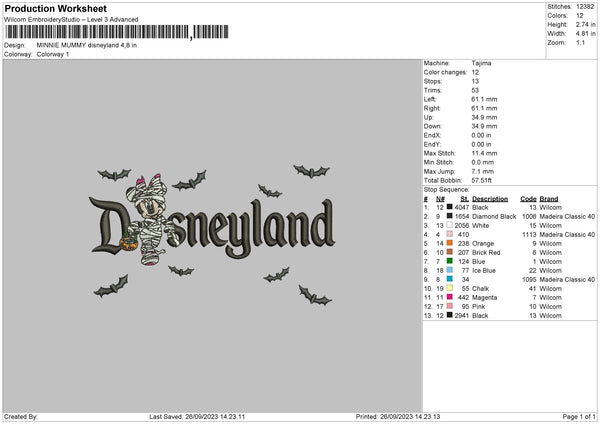Select the Height value 2.74 in
Screen dimensions: 600x424
click(585, 24)
